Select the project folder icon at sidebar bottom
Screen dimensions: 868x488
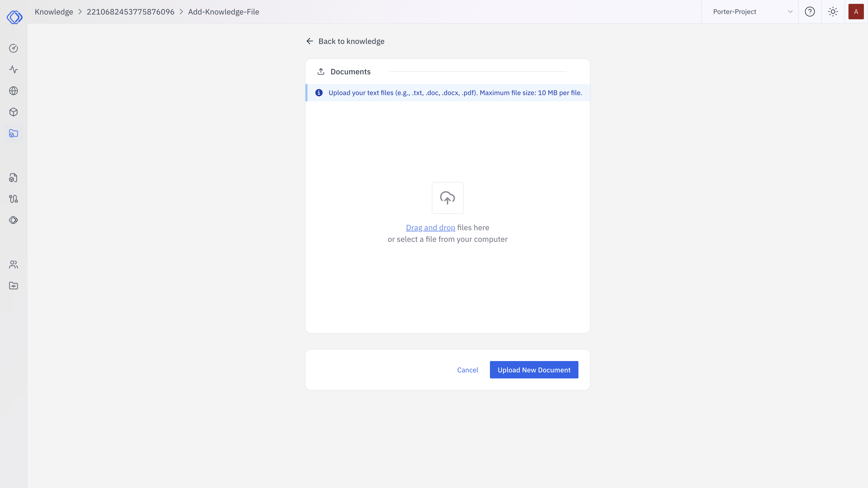(14, 285)
